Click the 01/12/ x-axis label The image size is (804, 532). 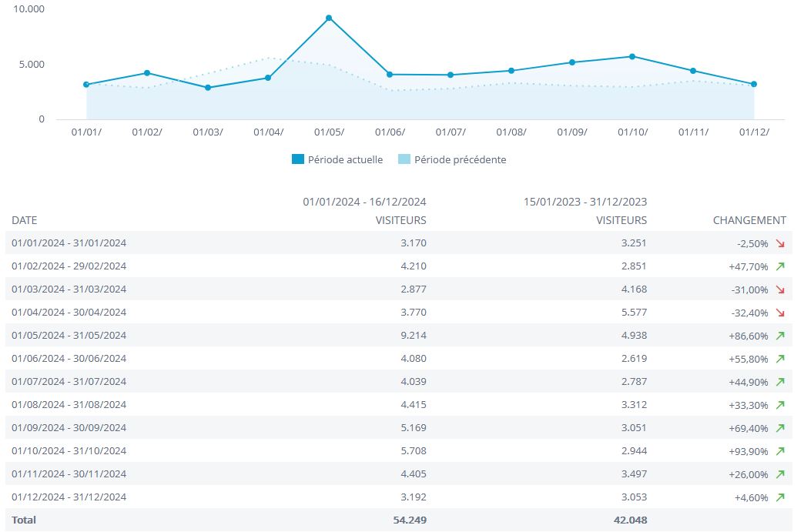click(754, 132)
